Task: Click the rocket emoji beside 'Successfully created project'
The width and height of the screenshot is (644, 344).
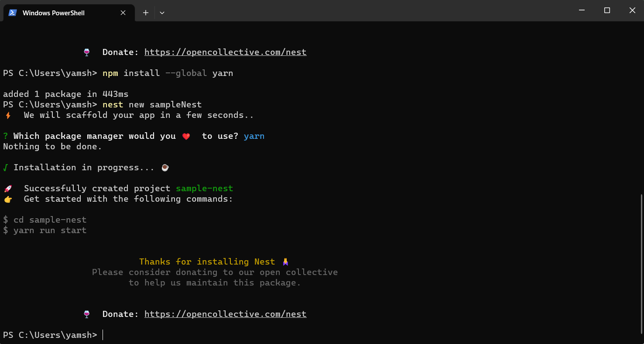Action: click(8, 189)
